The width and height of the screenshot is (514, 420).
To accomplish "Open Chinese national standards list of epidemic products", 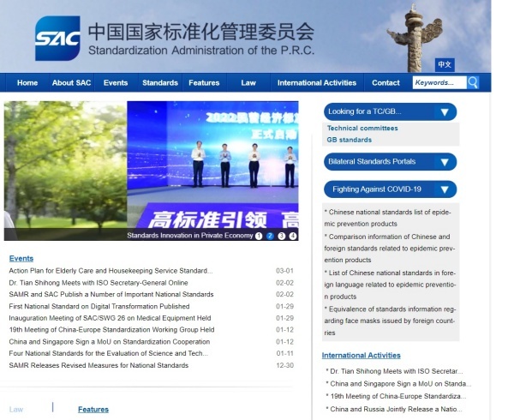I will (388, 218).
